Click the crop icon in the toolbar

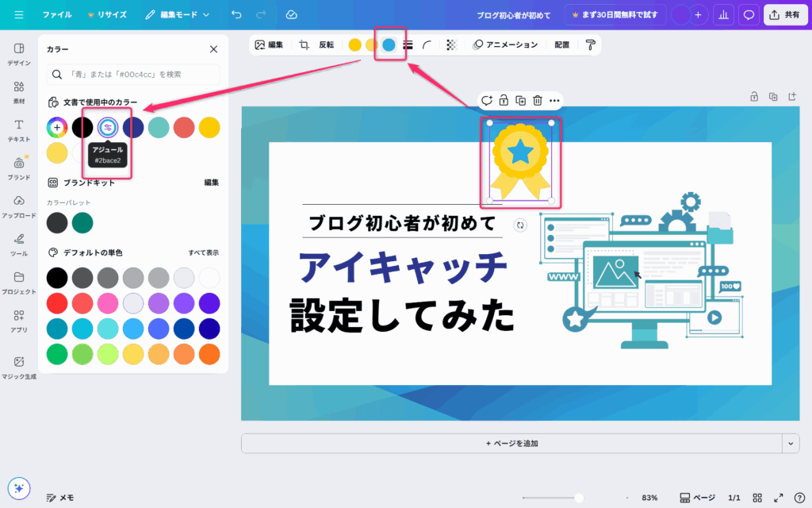[304, 45]
